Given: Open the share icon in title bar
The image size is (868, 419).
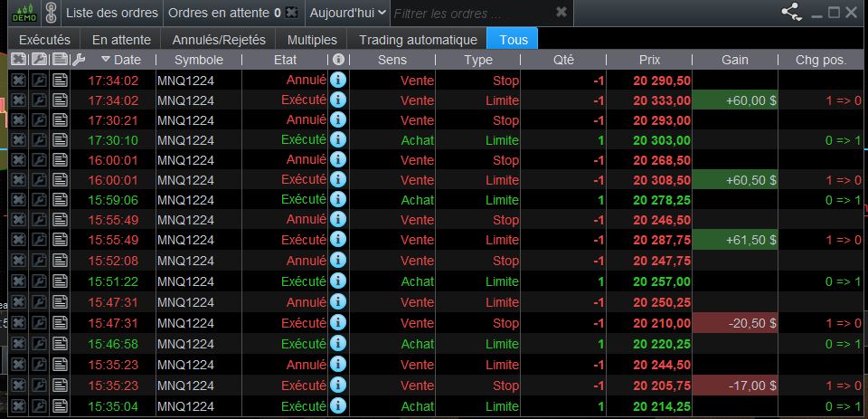Looking at the screenshot, I should (x=792, y=12).
